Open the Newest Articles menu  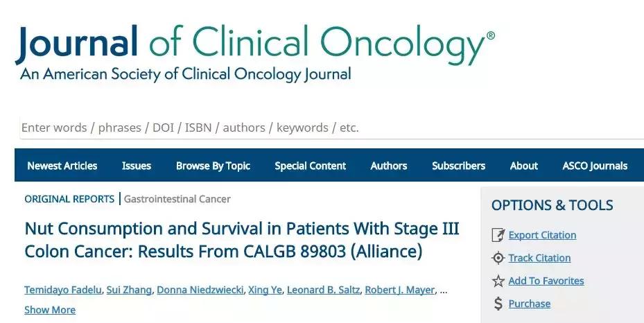coord(62,166)
